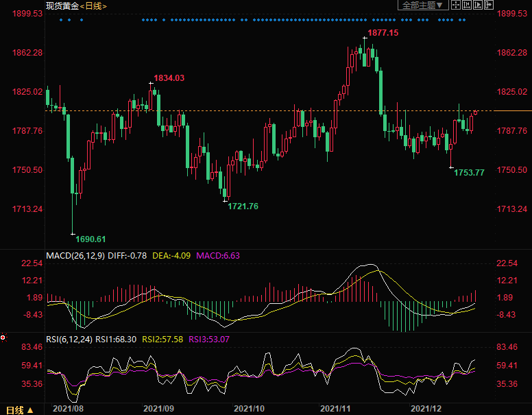Select the 1690.61 low price marker

[x=90, y=239]
